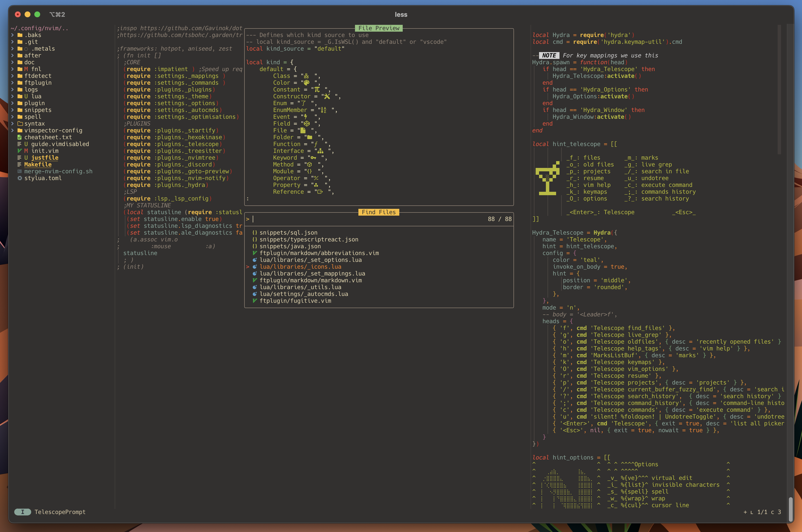Click the vim icon beside init.vim
The width and height of the screenshot is (802, 532).
(19, 151)
